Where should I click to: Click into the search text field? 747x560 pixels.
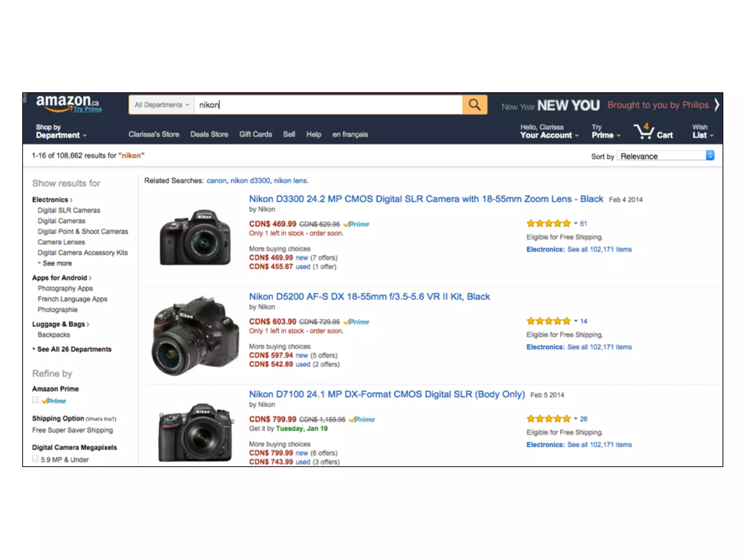328,105
